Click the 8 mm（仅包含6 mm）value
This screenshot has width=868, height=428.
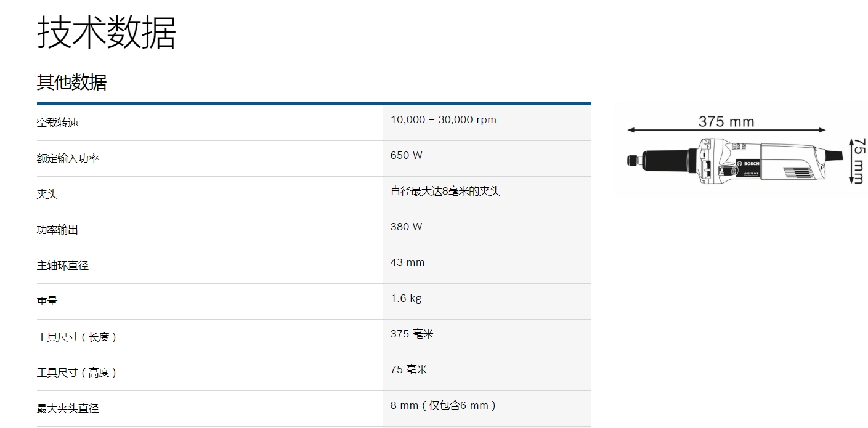(443, 405)
